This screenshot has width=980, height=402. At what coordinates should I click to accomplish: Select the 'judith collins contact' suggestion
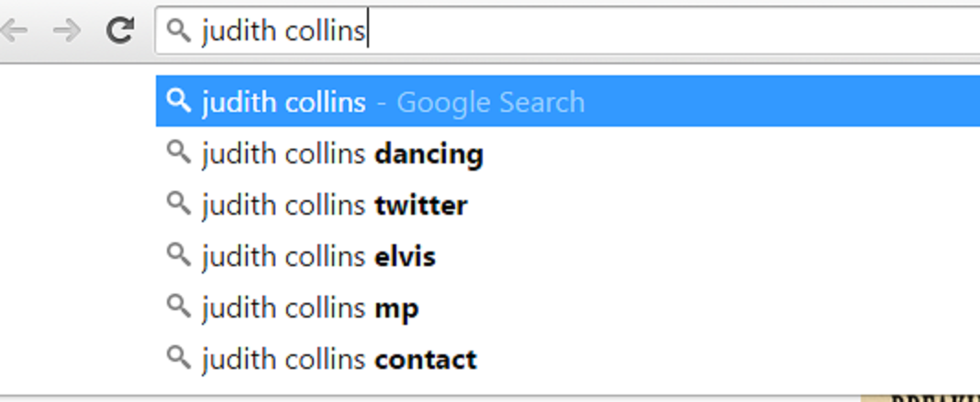coord(340,359)
